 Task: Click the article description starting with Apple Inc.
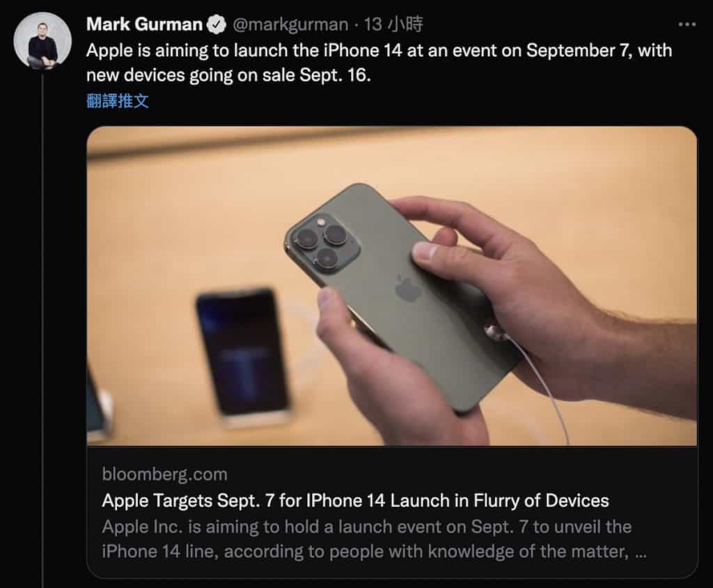(374, 539)
